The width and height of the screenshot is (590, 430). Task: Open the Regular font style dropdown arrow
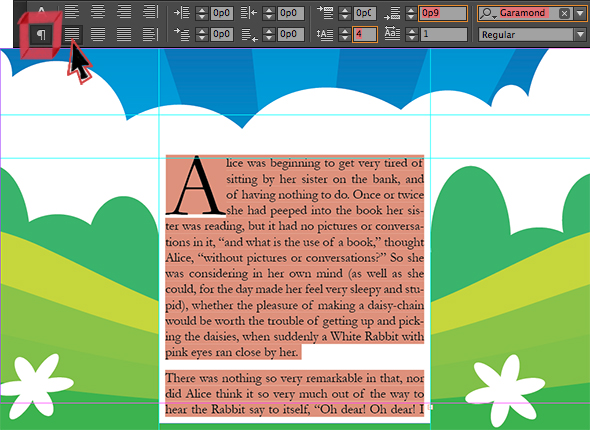click(x=580, y=35)
